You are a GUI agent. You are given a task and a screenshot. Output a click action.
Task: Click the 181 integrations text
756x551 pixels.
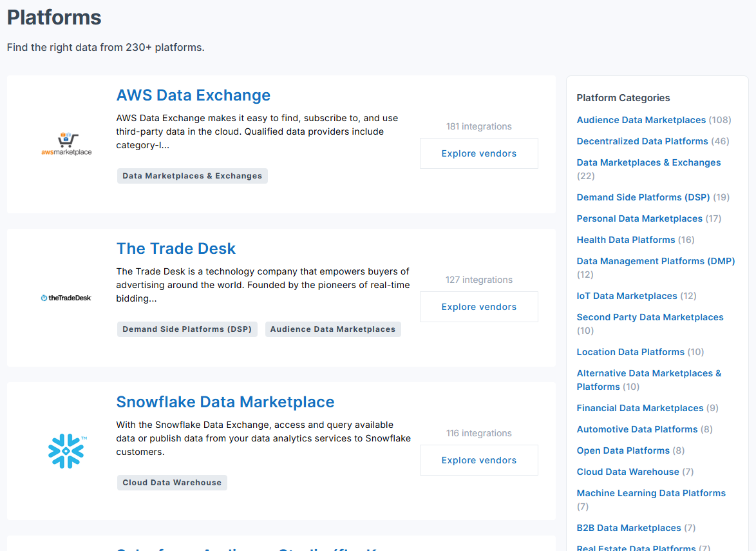click(x=478, y=126)
